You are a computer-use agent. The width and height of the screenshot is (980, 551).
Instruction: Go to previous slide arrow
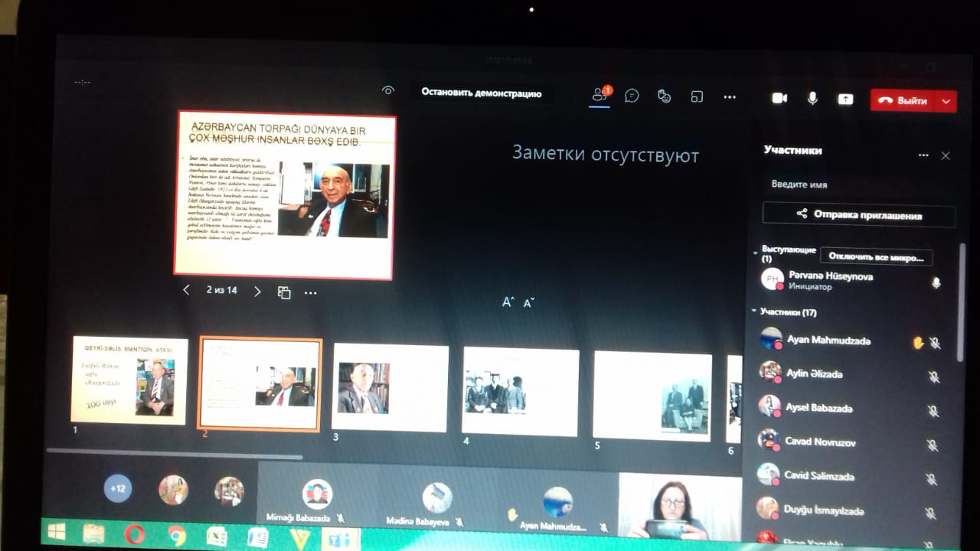tap(186, 291)
